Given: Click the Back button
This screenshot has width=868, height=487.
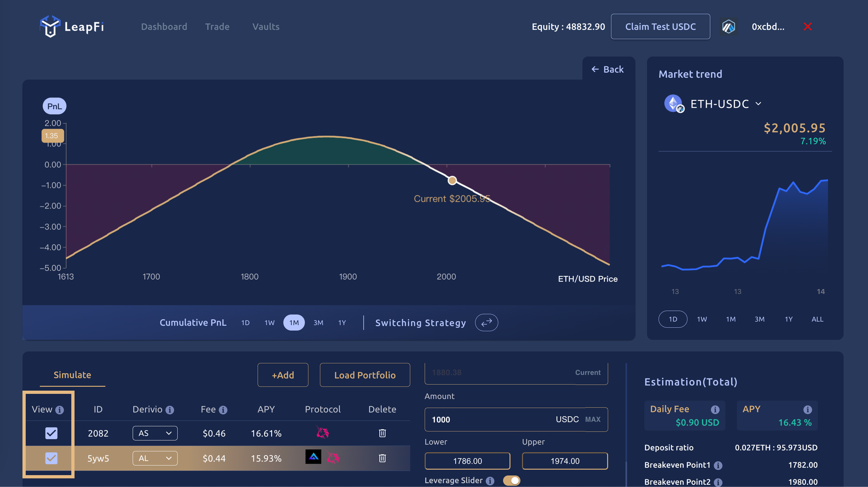Looking at the screenshot, I should pos(608,69).
